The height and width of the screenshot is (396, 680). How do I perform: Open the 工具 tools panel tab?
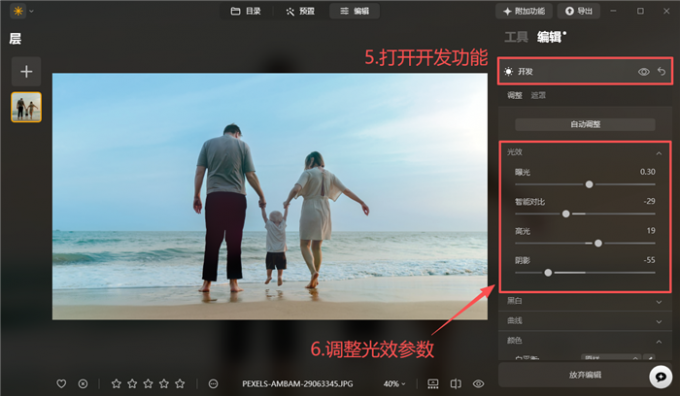point(516,37)
